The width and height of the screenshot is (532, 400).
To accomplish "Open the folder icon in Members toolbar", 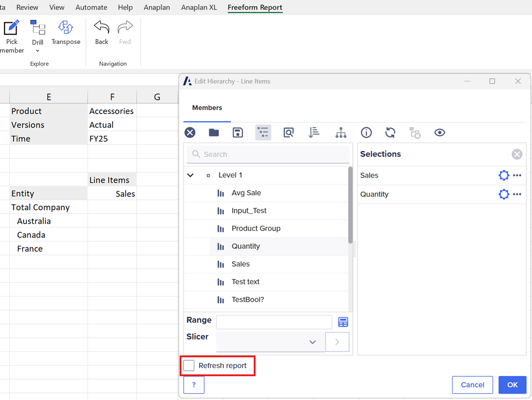I will click(214, 133).
